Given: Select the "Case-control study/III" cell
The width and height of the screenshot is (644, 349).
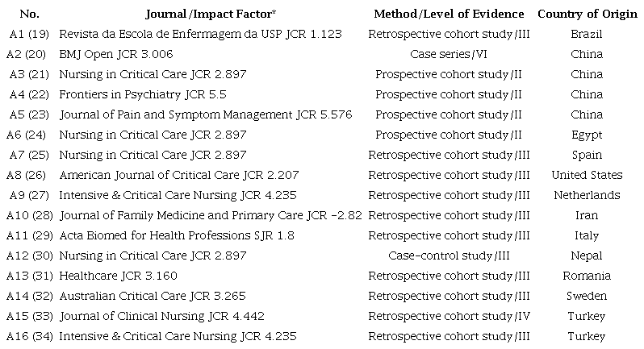Looking at the screenshot, I should click(x=449, y=256).
